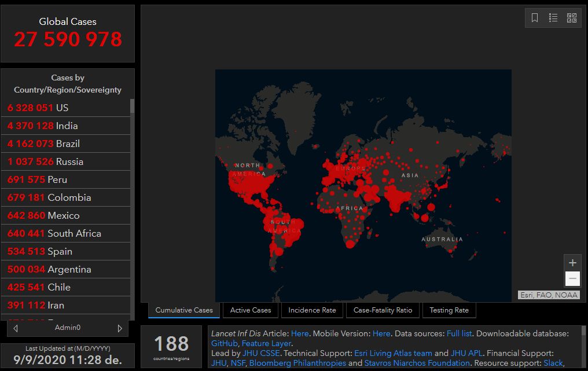
Task: Zoom out on the map
Action: tap(572, 279)
